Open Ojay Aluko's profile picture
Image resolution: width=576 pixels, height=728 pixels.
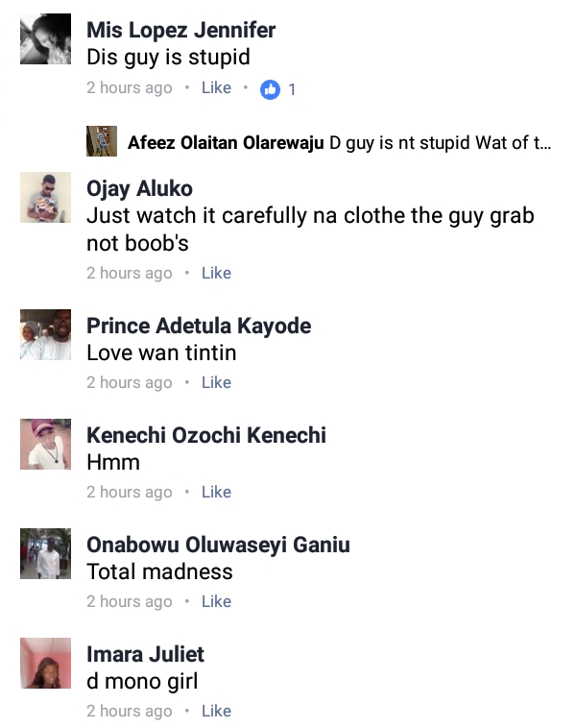45,197
